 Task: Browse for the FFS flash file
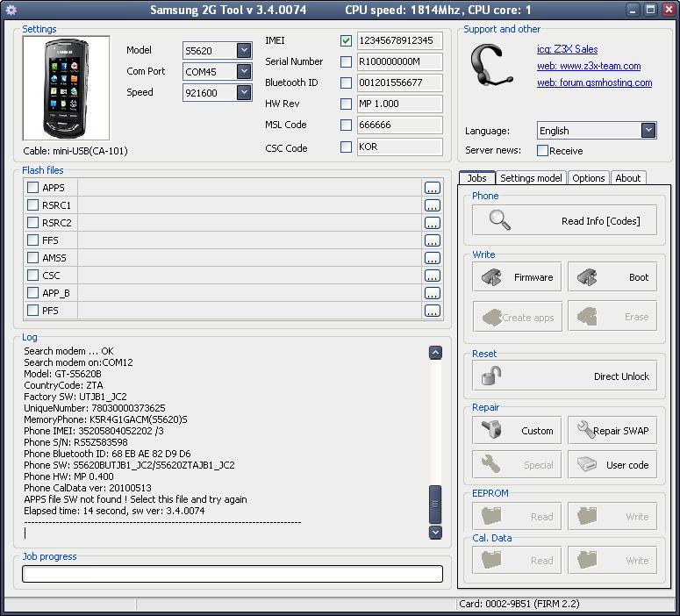(x=432, y=240)
